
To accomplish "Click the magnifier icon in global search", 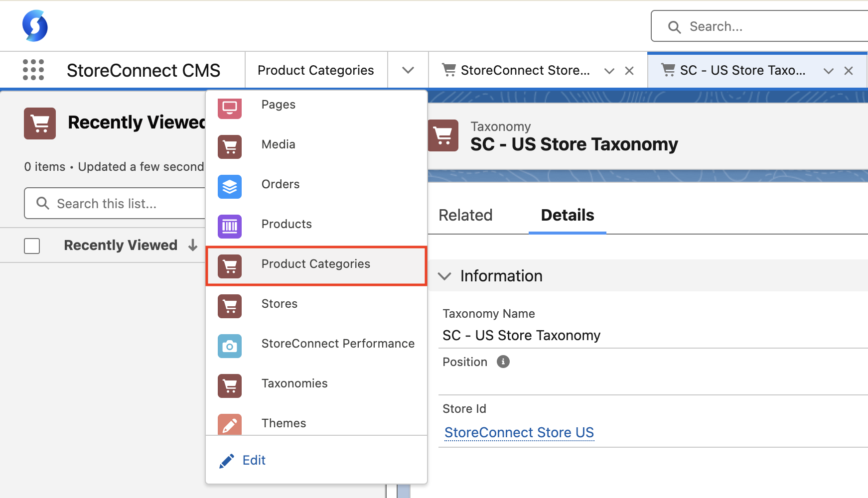I will [674, 27].
